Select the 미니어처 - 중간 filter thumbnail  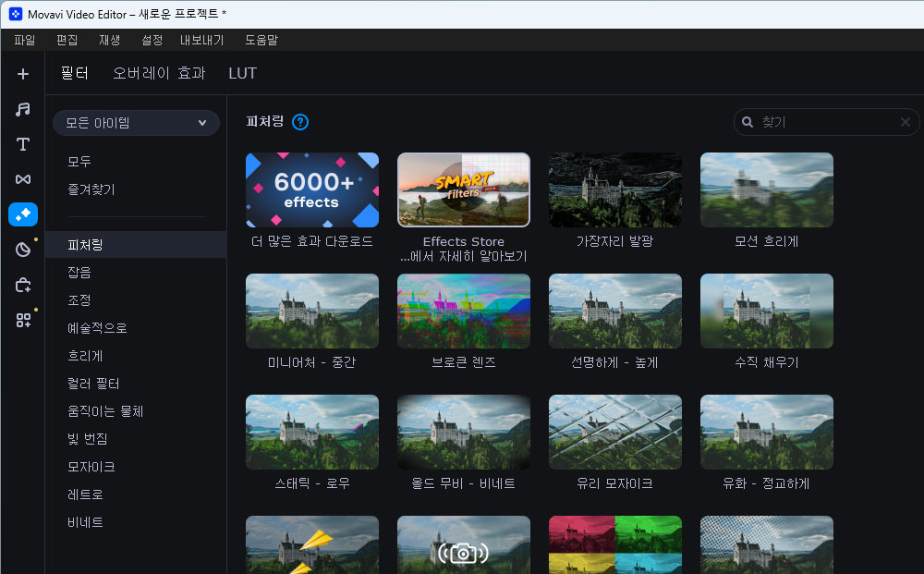(x=312, y=311)
